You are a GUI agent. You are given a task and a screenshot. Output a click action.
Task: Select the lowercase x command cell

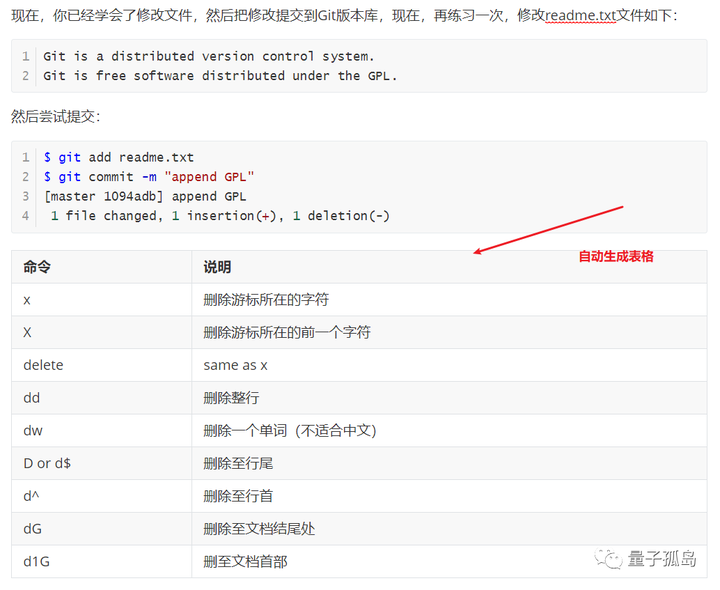tap(27, 299)
